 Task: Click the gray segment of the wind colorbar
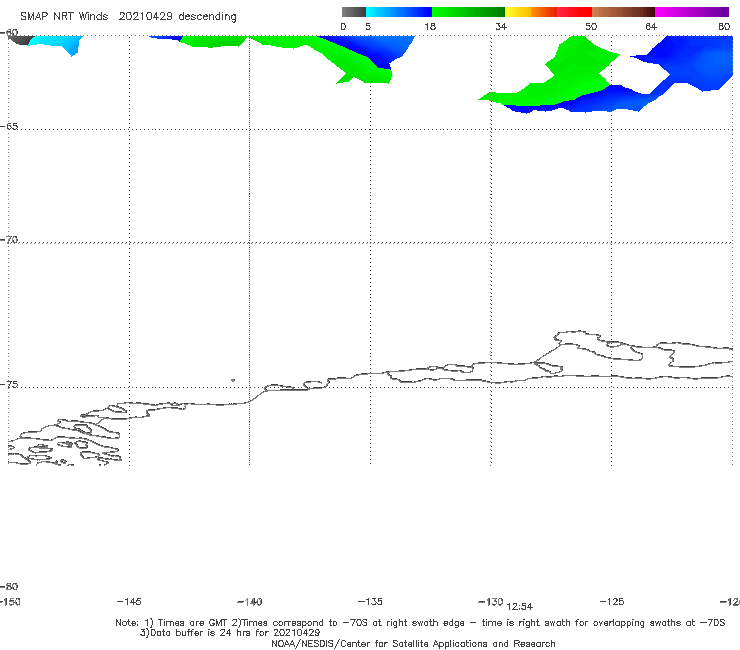coord(353,12)
